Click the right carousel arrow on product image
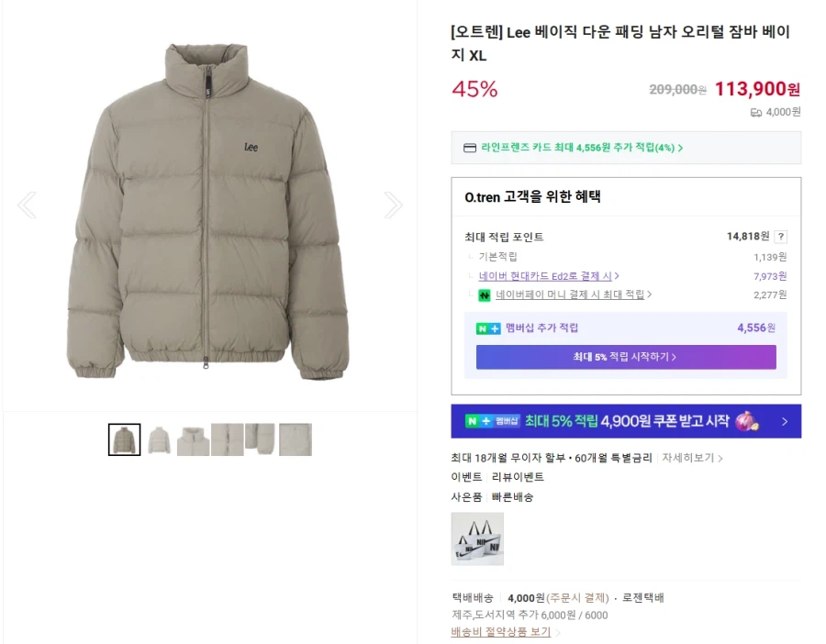 (394, 204)
